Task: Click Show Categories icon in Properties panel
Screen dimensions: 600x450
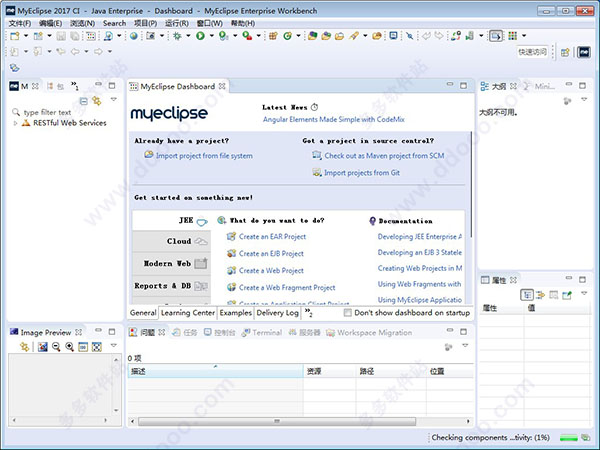Action: coord(527,295)
